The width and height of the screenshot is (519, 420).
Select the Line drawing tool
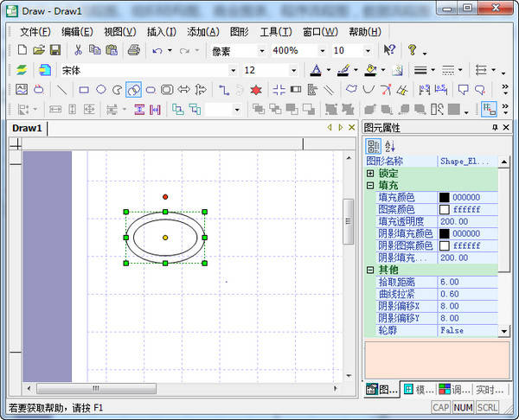click(x=62, y=89)
